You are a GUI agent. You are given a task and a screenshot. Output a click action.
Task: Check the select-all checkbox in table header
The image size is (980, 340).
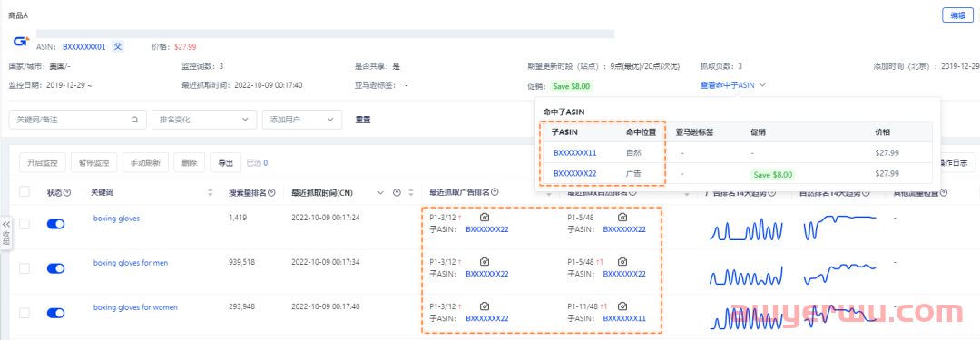(24, 192)
